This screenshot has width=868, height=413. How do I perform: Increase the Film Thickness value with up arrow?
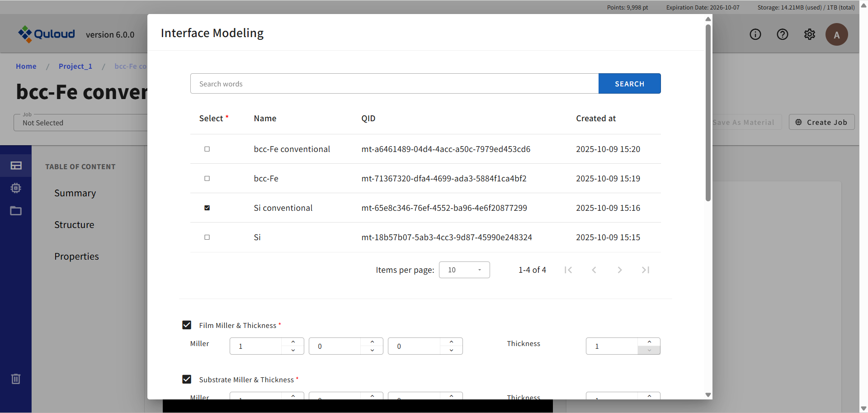[649, 342]
